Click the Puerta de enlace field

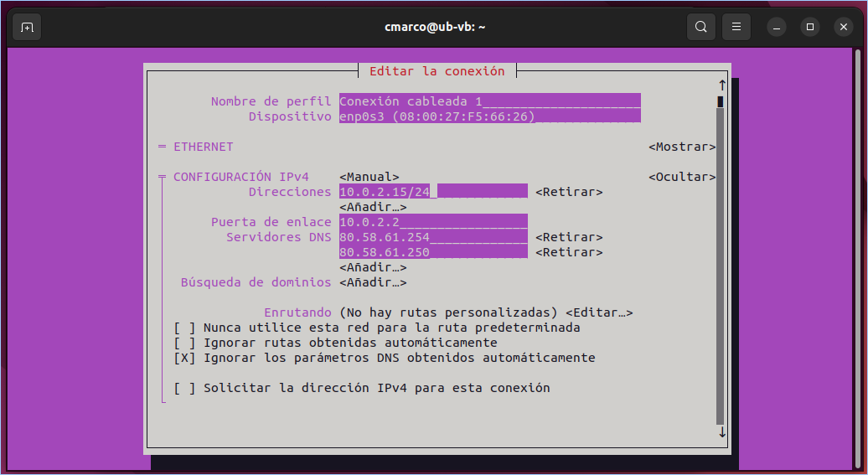(x=433, y=222)
